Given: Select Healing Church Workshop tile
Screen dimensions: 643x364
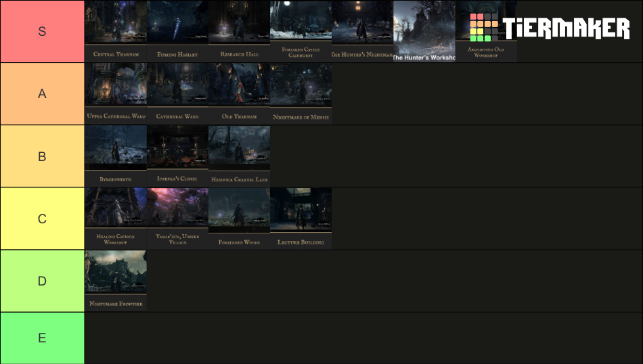Looking at the screenshot, I should pos(116,219).
